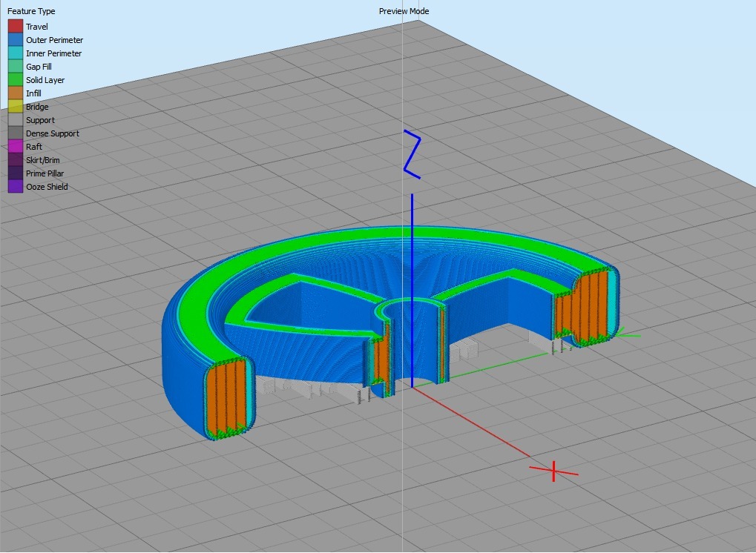Click the red X axis marker
The image size is (756, 553).
[x=554, y=469]
